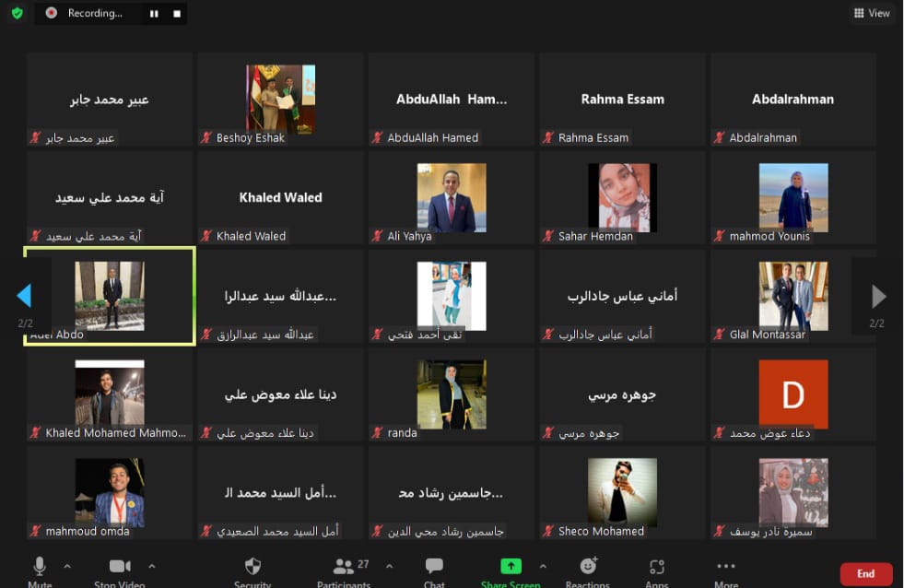904x588 pixels.
Task: Open the View layout menu
Action: point(872,13)
